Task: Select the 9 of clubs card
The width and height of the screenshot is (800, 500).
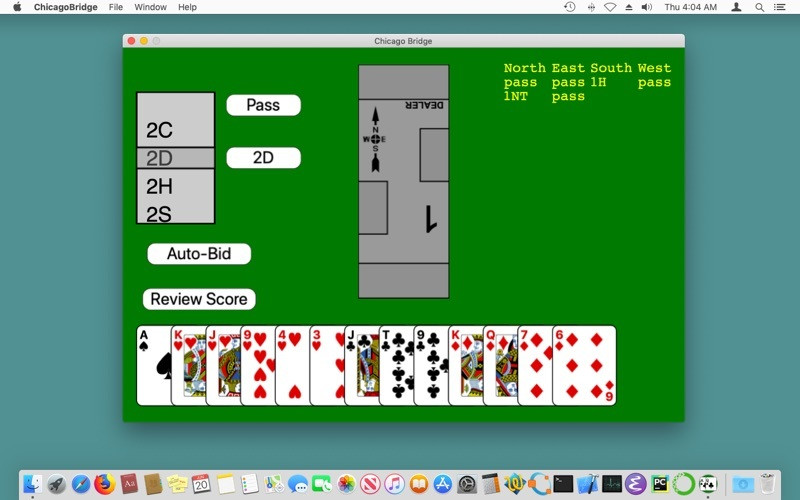Action: pyautogui.click(x=431, y=365)
